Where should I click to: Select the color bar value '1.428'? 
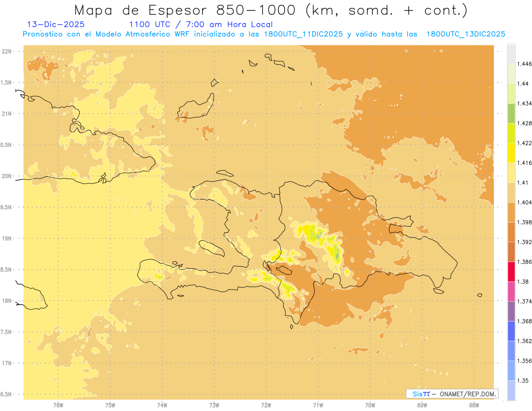(524, 123)
